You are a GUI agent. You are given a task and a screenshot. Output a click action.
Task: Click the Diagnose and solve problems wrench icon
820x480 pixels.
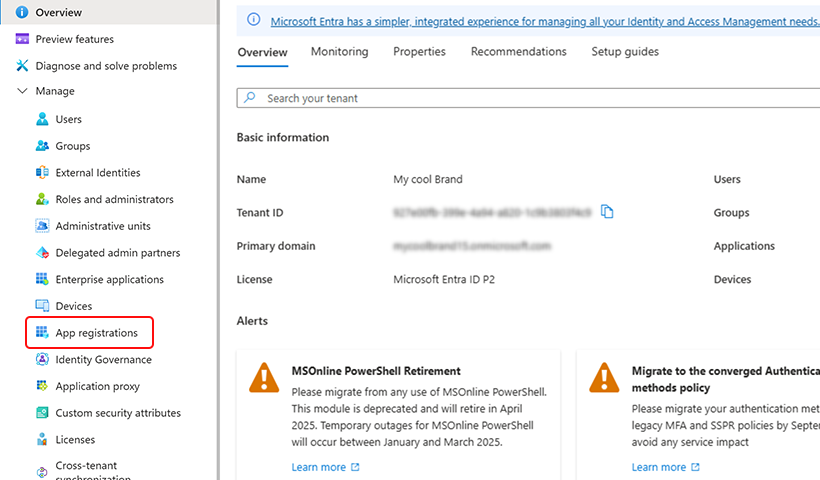click(x=22, y=65)
